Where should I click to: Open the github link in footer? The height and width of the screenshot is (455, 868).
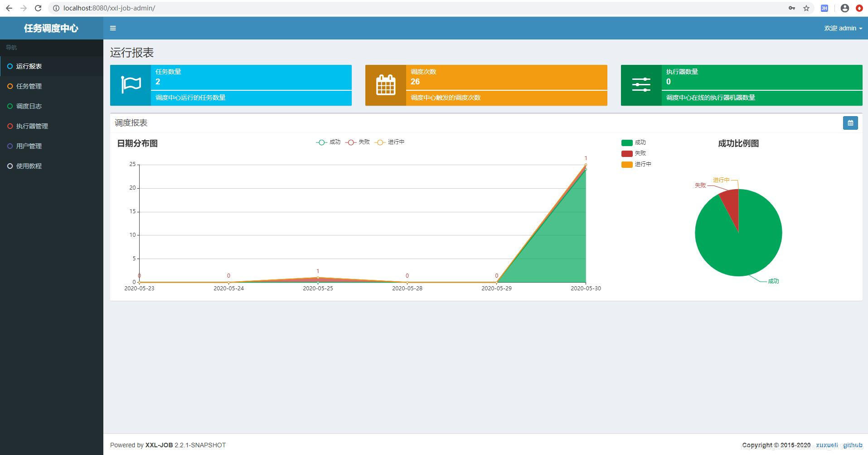(853, 445)
